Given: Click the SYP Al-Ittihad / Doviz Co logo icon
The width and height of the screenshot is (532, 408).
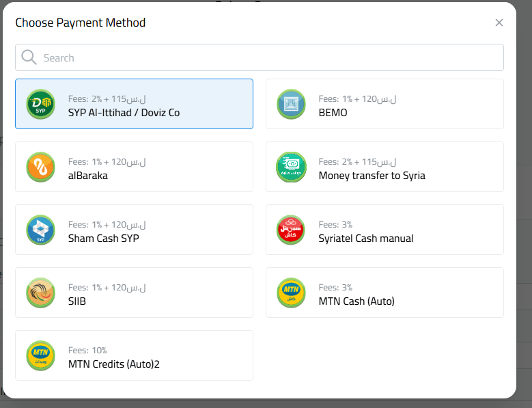Looking at the screenshot, I should pyautogui.click(x=41, y=104).
